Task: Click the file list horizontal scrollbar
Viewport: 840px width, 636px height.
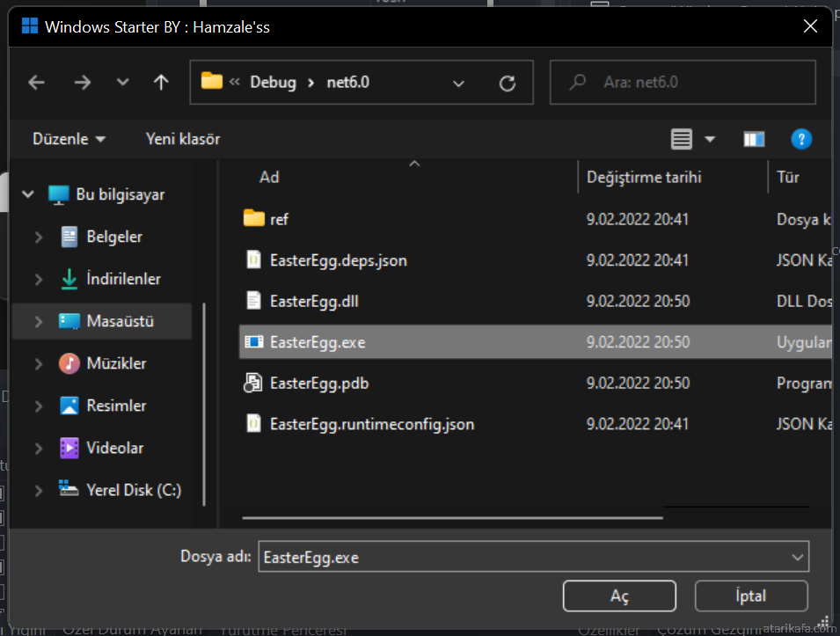Action: (x=453, y=518)
